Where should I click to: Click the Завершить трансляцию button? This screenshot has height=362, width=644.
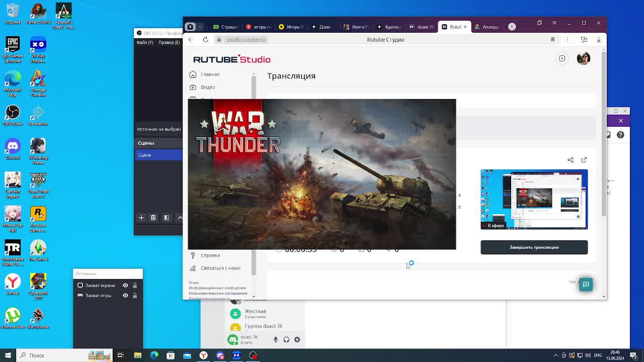[534, 247]
